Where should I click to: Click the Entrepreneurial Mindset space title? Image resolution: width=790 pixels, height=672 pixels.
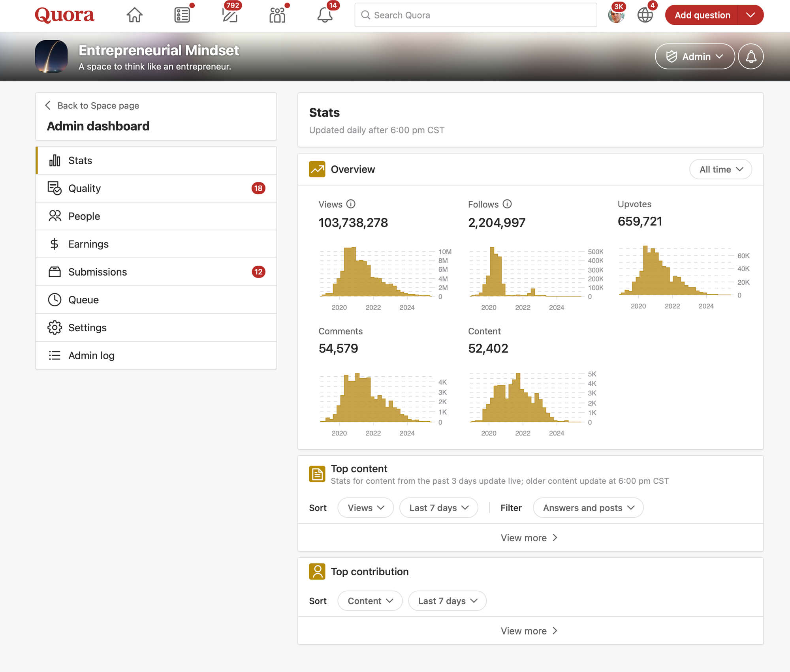(x=159, y=51)
